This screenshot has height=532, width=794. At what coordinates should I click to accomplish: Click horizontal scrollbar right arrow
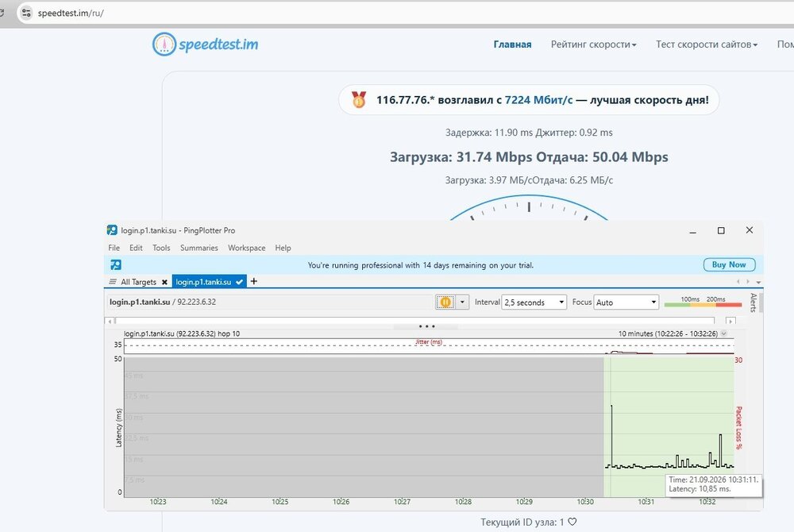(x=730, y=321)
